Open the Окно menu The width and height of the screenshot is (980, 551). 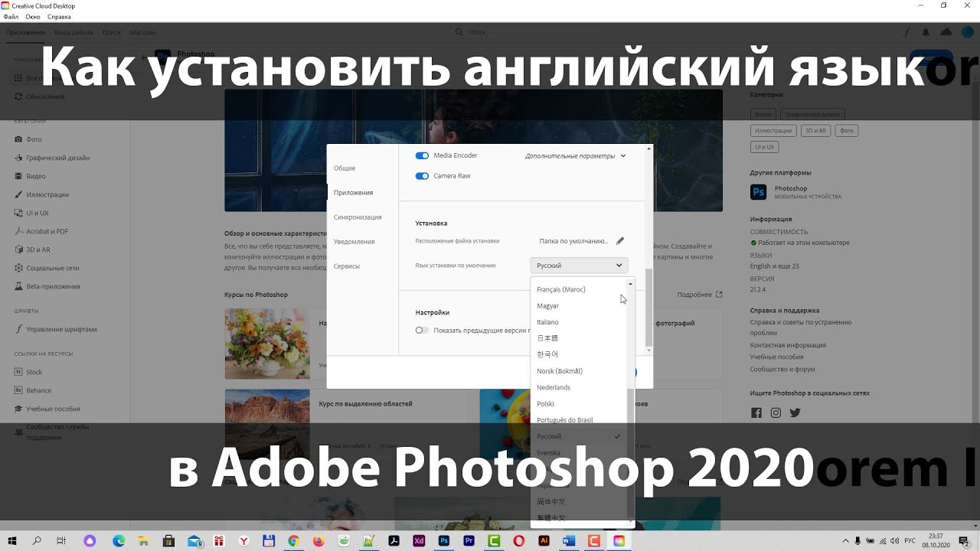(x=33, y=16)
